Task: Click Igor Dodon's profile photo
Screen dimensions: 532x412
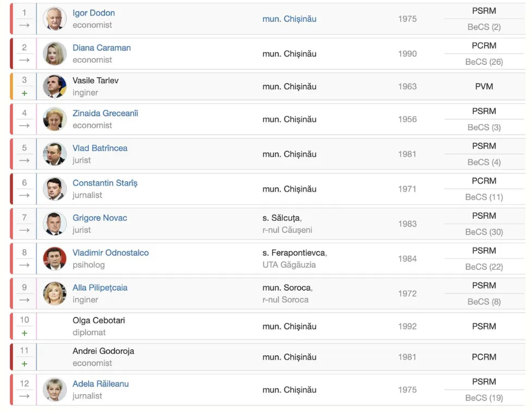Action: pos(54,19)
